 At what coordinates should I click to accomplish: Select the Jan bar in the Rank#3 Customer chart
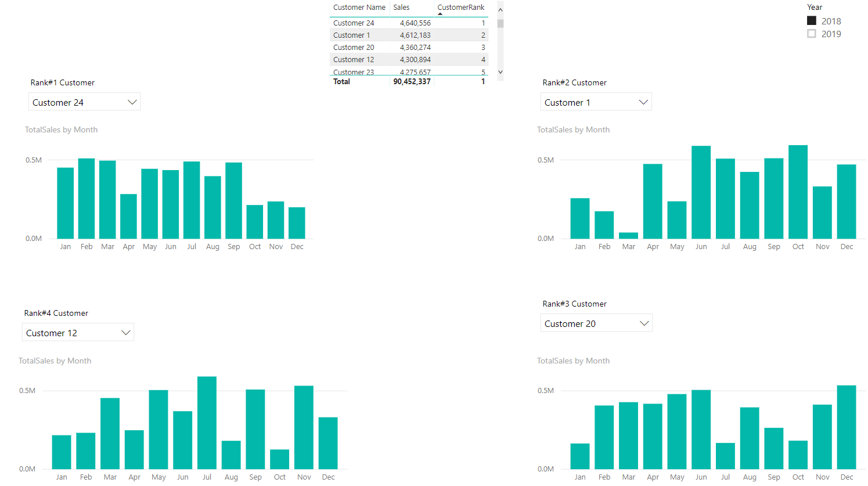580,456
